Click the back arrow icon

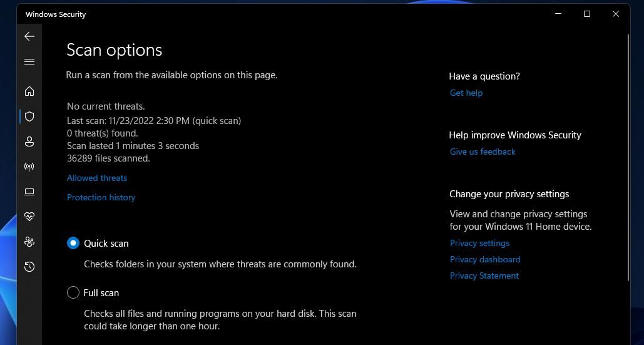(x=29, y=36)
